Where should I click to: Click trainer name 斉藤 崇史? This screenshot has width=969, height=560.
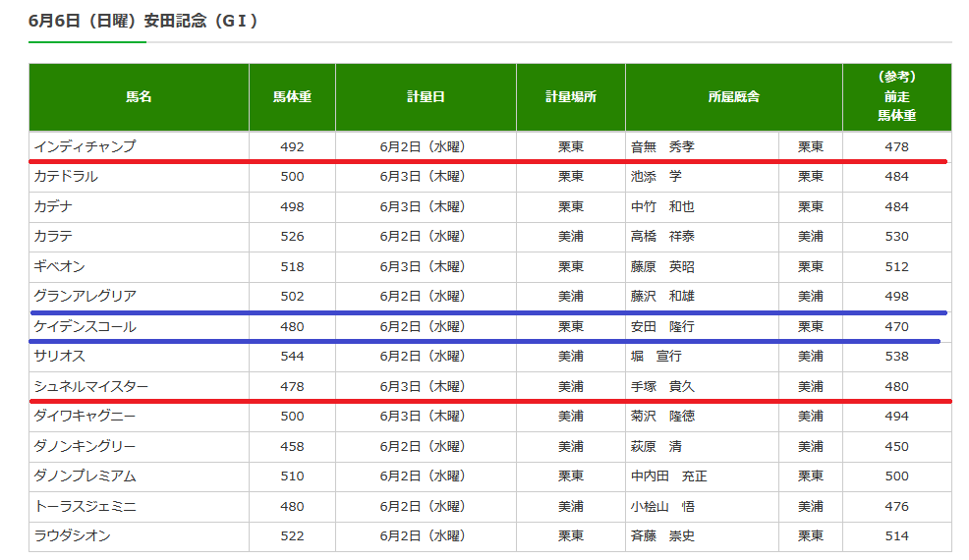[662, 536]
